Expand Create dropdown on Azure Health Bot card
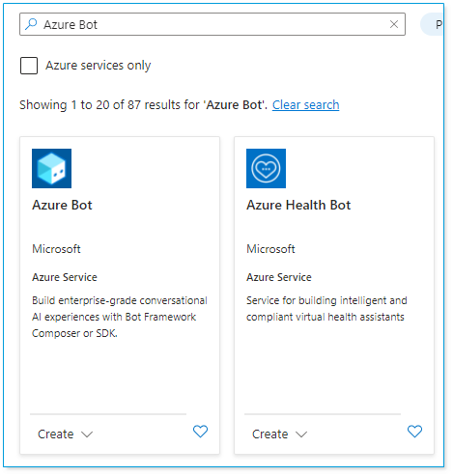This screenshot has width=453, height=476. point(280,434)
